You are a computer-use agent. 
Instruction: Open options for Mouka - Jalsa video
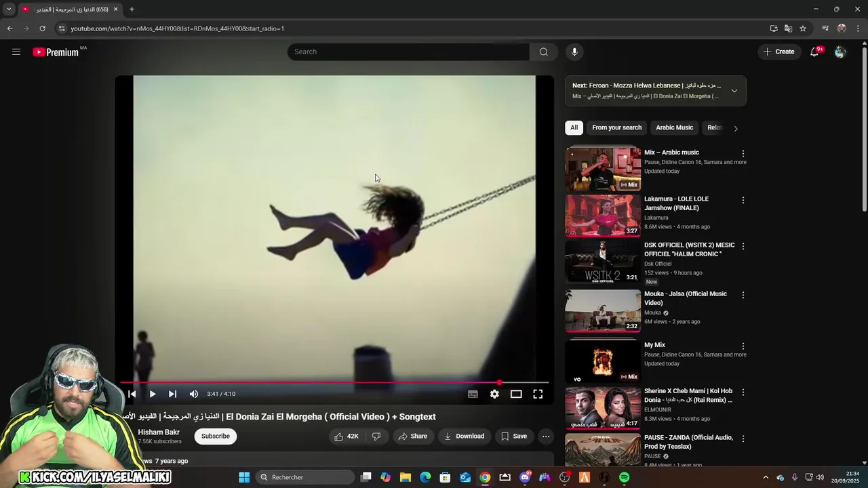pos(743,295)
